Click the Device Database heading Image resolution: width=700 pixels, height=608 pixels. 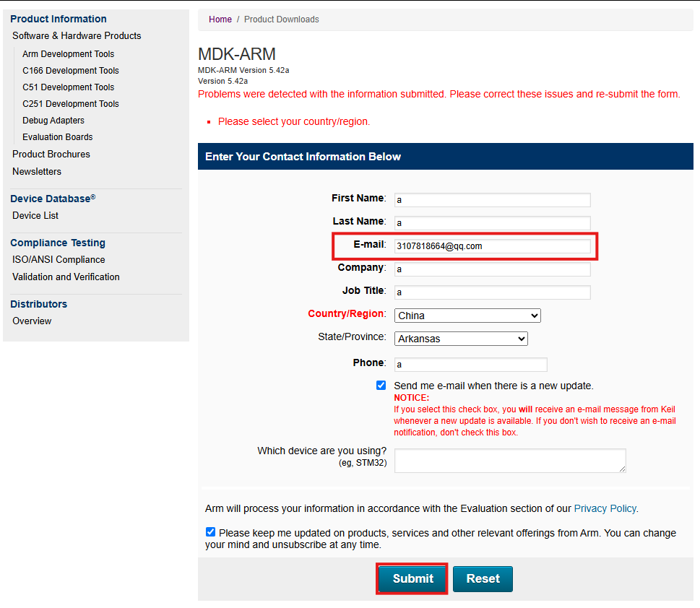point(53,199)
